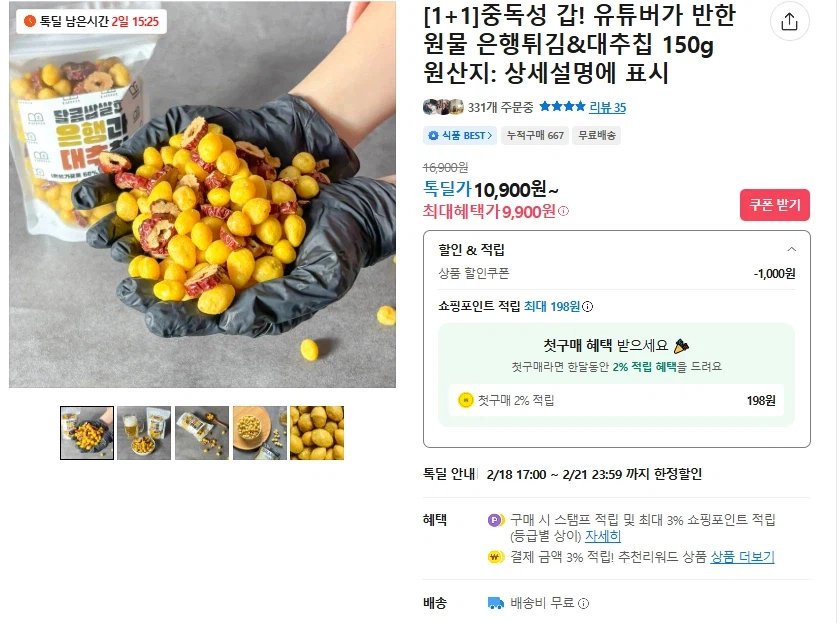Click the 쿠폰 받기 button
Screen dimensions: 839x623
click(775, 205)
